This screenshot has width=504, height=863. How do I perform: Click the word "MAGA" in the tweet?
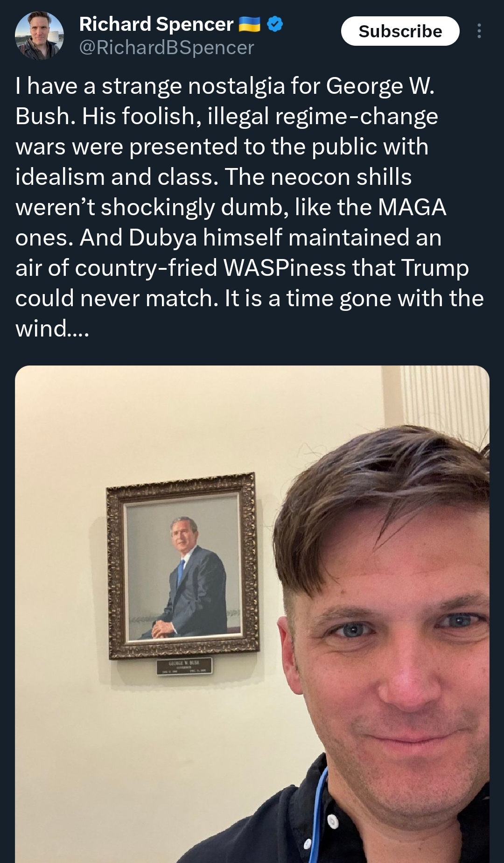(412, 207)
